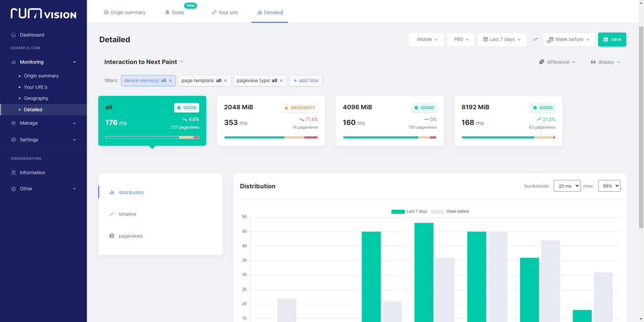Image resolution: width=644 pixels, height=322 pixels.
Task: Open the bucketsize 25 ms select
Action: tap(567, 186)
